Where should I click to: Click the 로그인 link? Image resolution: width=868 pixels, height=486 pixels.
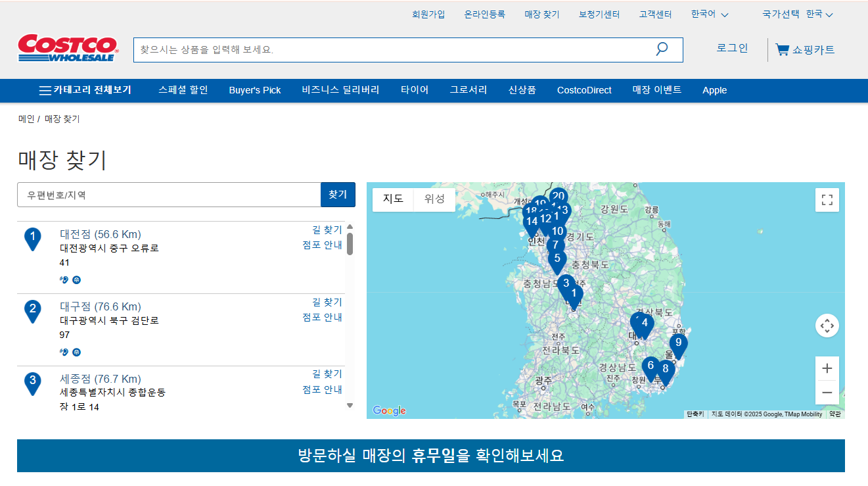click(732, 48)
